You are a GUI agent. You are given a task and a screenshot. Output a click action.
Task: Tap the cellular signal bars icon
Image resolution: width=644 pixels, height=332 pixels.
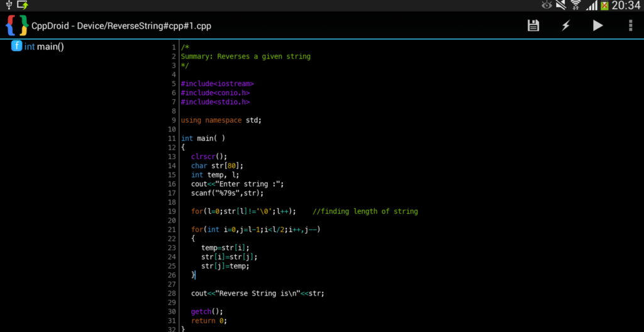[591, 6]
